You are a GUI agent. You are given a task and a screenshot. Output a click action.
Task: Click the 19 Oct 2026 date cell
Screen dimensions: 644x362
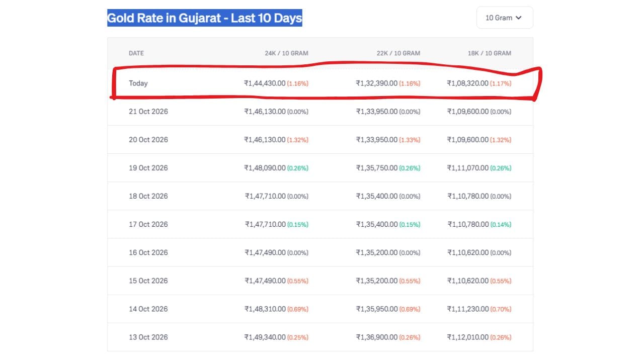click(148, 168)
